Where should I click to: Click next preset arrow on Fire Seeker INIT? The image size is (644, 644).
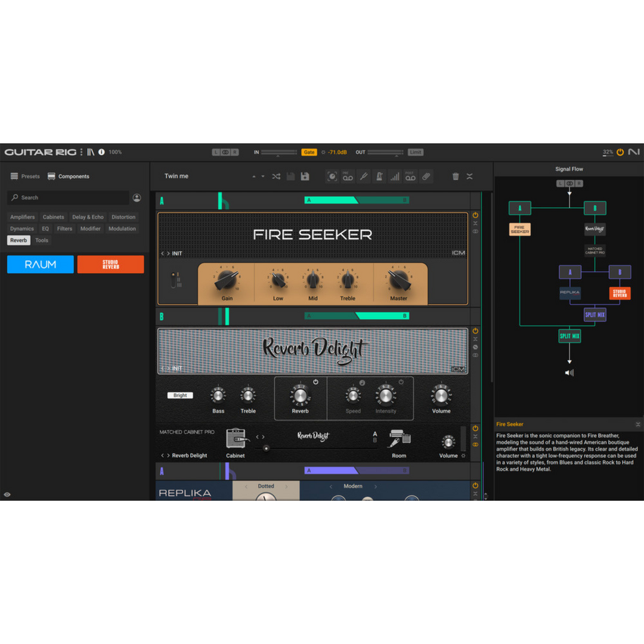click(x=168, y=254)
